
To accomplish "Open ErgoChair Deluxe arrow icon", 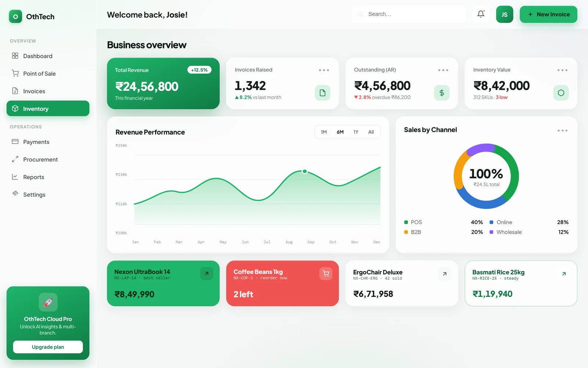I will [445, 274].
